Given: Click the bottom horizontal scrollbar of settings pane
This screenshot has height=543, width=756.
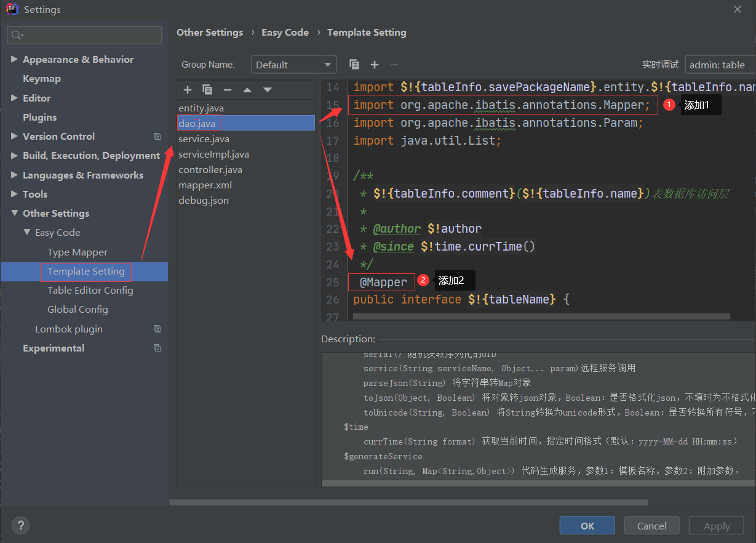Looking at the screenshot, I should coord(408,502).
